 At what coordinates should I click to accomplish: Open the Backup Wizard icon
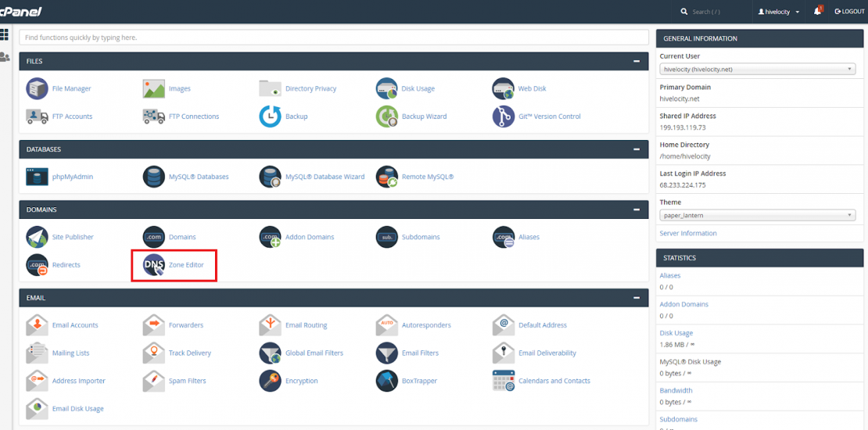pyautogui.click(x=387, y=116)
